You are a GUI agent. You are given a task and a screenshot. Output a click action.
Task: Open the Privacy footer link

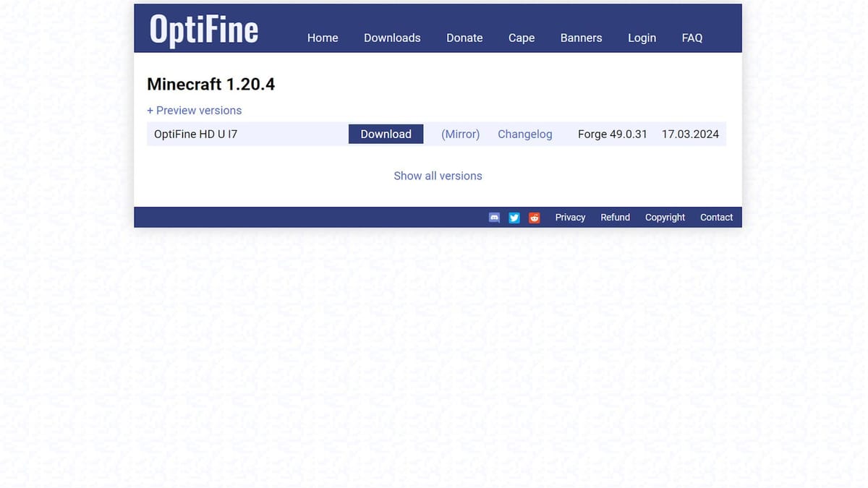pyautogui.click(x=570, y=217)
